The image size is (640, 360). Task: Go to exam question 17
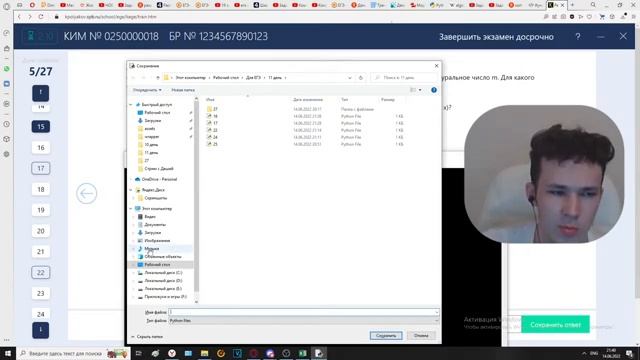coord(41,168)
